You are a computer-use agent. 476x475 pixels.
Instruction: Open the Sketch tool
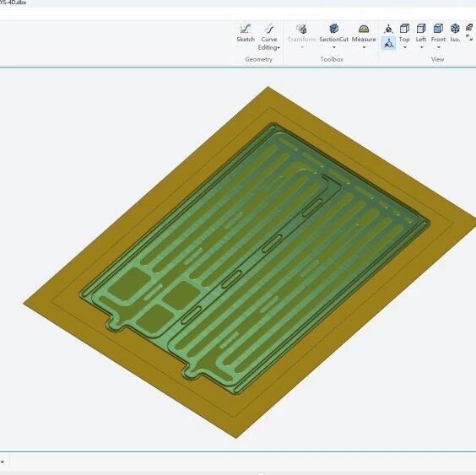[246, 33]
